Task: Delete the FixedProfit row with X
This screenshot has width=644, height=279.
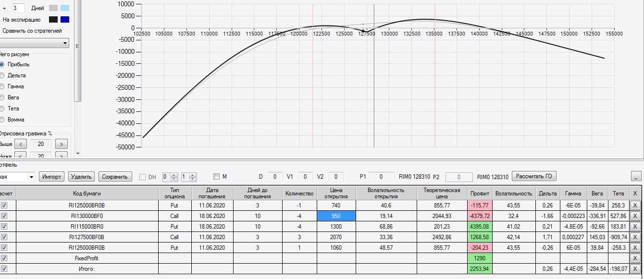Action: (x=635, y=258)
